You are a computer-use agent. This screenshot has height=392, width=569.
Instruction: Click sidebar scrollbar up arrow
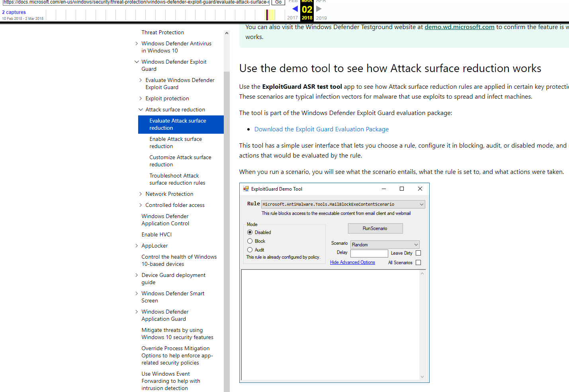[227, 33]
